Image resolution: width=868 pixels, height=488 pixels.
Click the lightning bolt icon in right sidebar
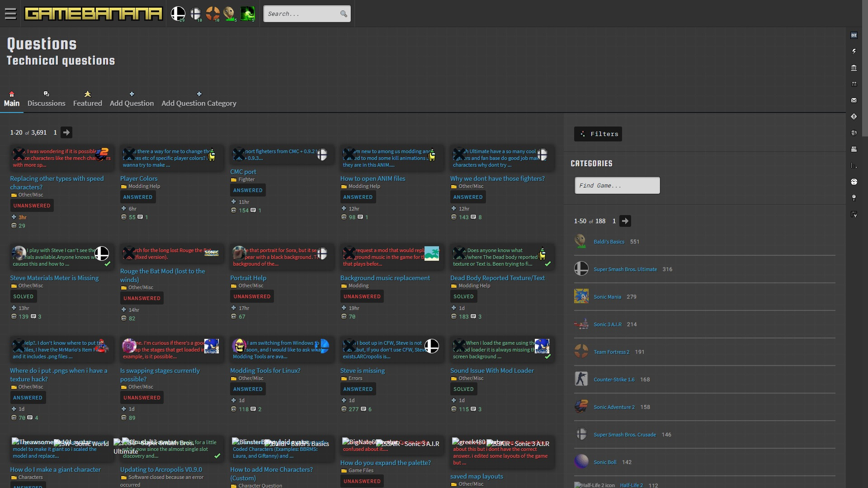pos(854,51)
